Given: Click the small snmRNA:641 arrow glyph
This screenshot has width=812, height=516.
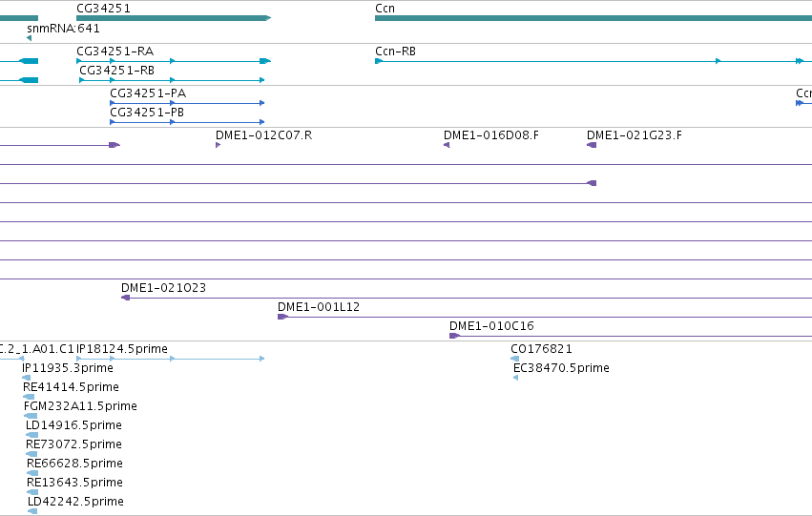Looking at the screenshot, I should 29,38.
